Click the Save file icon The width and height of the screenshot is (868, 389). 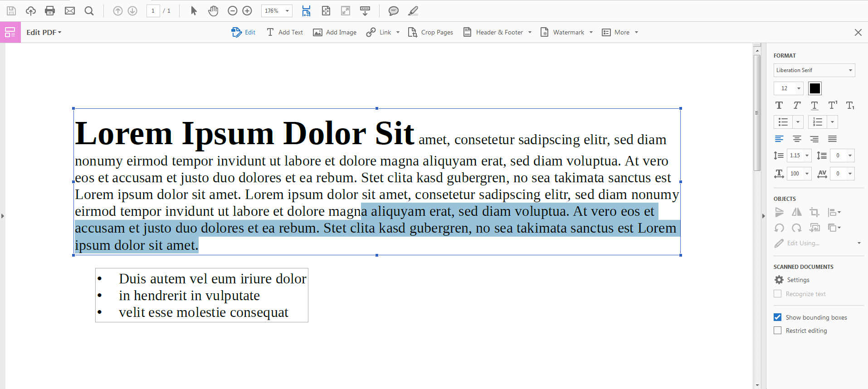pyautogui.click(x=11, y=11)
